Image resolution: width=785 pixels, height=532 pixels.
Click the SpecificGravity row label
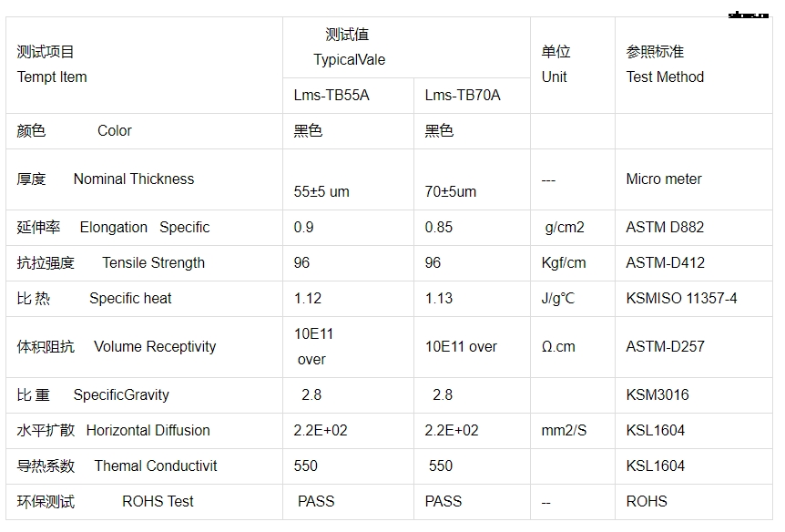[x=121, y=394]
